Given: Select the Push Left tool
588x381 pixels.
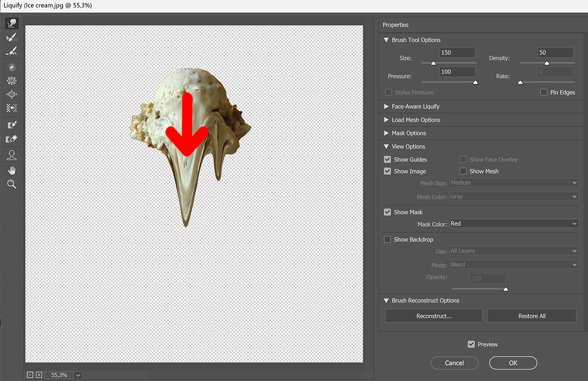Looking at the screenshot, I should (x=11, y=108).
